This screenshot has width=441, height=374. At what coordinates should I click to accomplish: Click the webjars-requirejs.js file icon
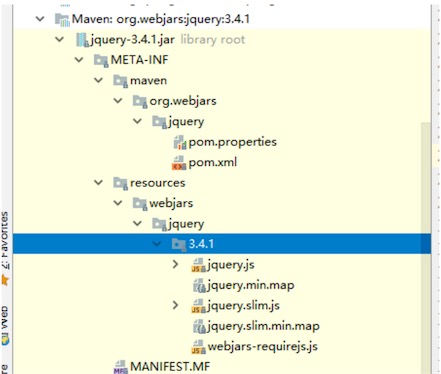pyautogui.click(x=198, y=347)
